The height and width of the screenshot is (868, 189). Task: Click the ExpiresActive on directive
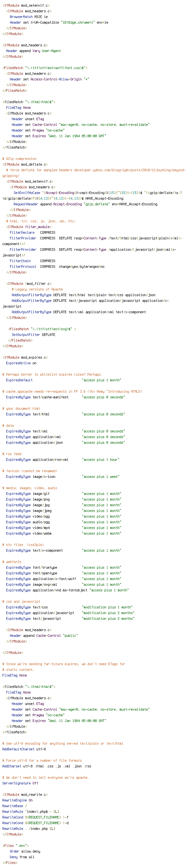(x=21, y=363)
